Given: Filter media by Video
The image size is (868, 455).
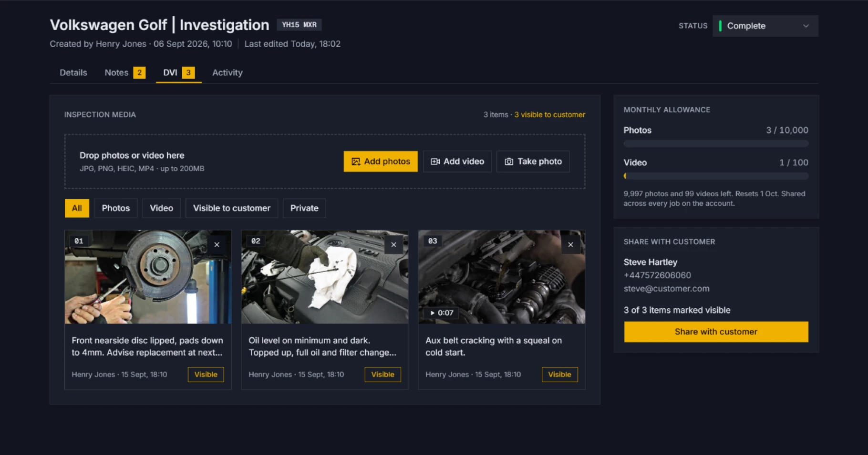Looking at the screenshot, I should (x=162, y=208).
